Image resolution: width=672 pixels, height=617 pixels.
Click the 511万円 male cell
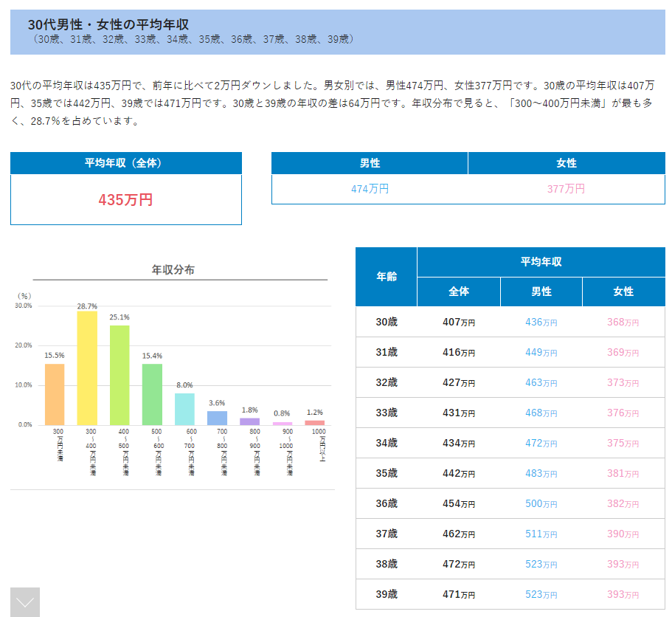541,534
